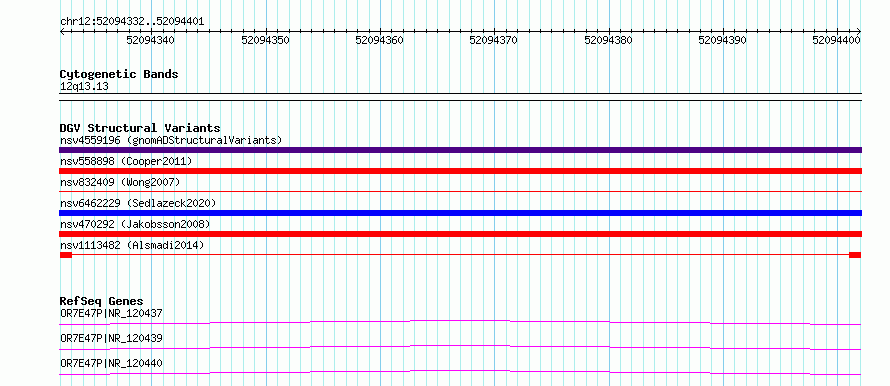
Task: Click the right red block of nsv1113482
Action: tap(855, 255)
